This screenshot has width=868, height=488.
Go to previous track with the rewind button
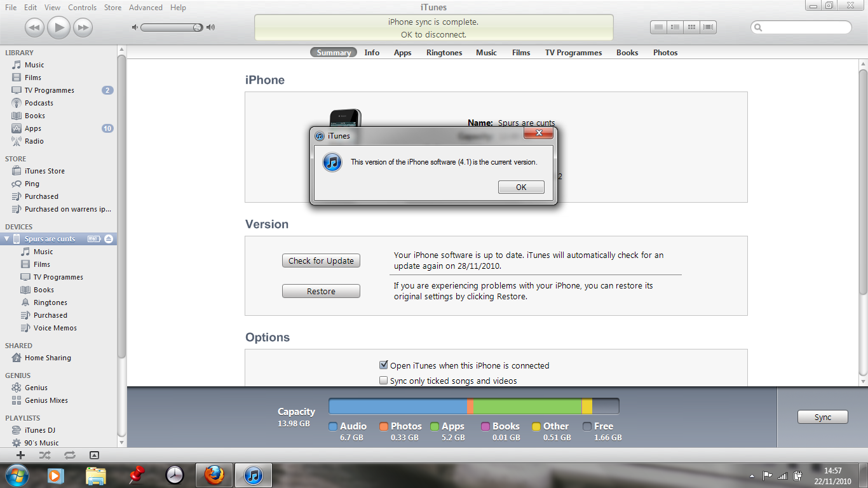pyautogui.click(x=34, y=27)
